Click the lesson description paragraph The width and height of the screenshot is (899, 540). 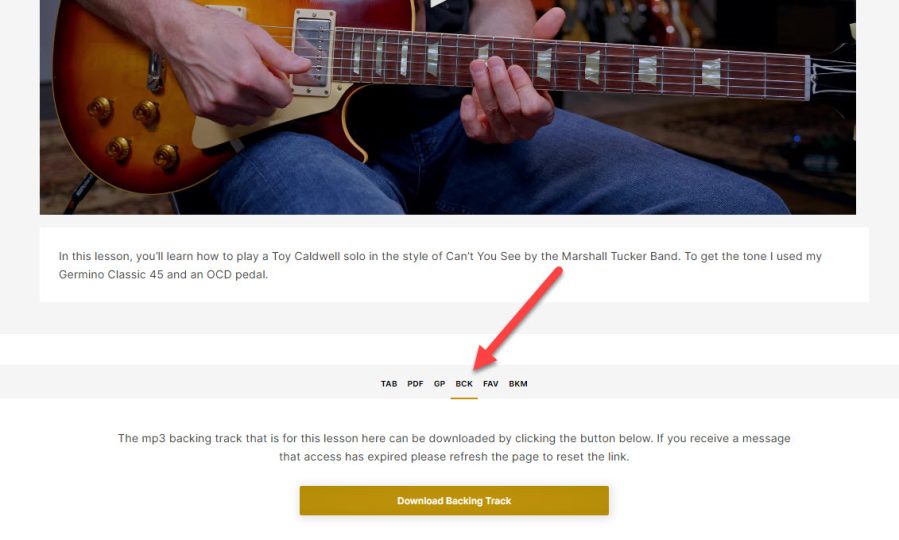pyautogui.click(x=440, y=265)
